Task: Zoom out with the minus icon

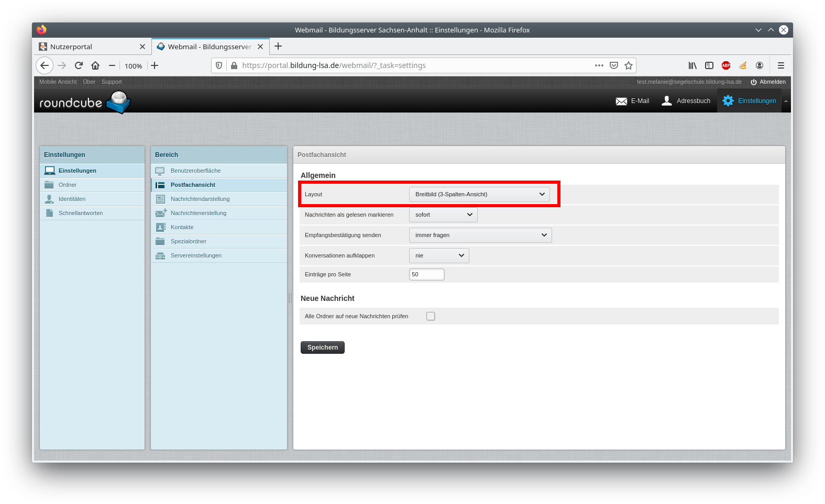Action: 112,65
